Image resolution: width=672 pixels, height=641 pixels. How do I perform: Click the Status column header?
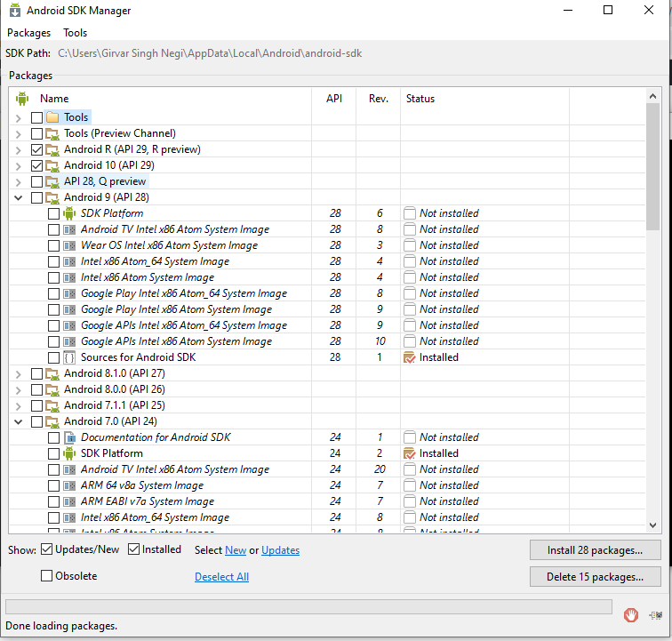(484, 99)
